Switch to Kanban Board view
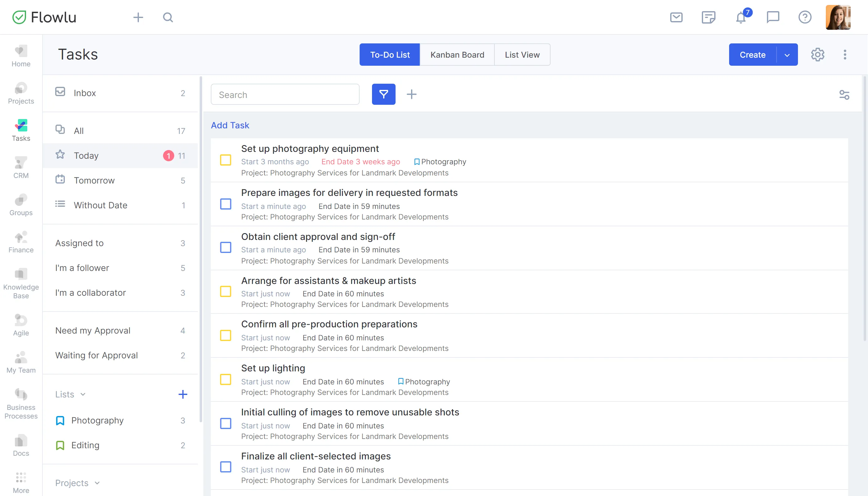868x496 pixels. pos(457,55)
